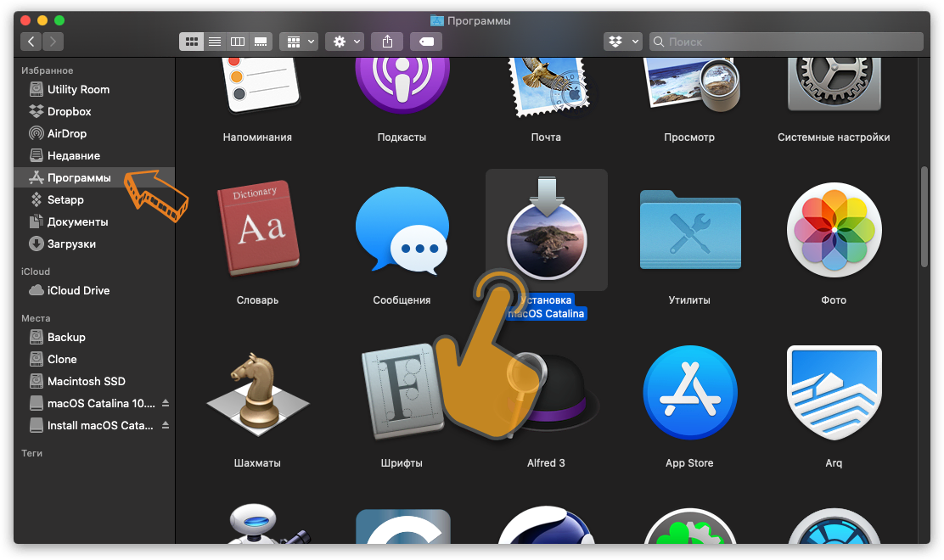944x560 pixels.
Task: Click the Share toolbar button
Action: pos(387,42)
